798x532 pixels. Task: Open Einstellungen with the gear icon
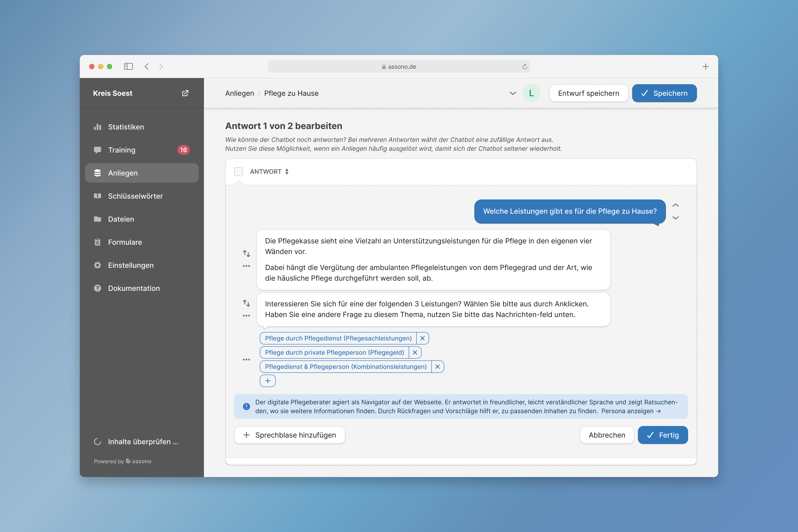coord(141,265)
